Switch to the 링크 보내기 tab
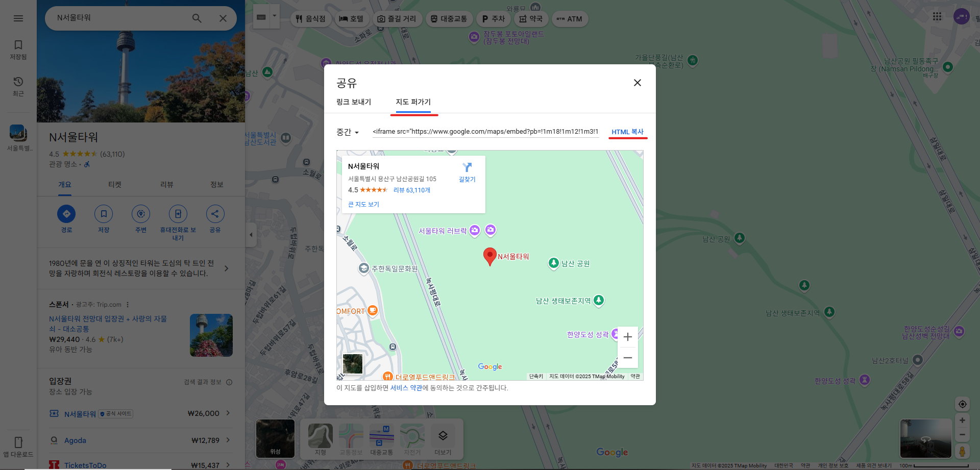 [x=354, y=102]
